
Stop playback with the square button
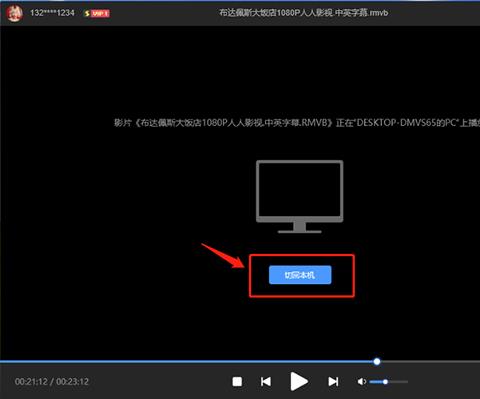(237, 381)
